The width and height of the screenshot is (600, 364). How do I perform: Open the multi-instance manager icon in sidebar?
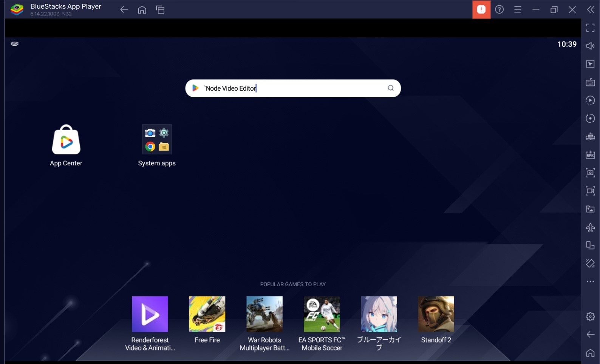pyautogui.click(x=590, y=136)
